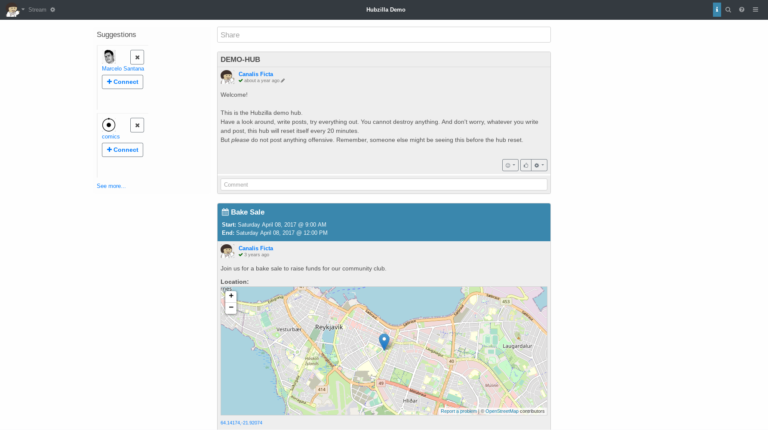Viewport: 768px width, 430px height.
Task: Open the hamburger apps menu
Action: [755, 9]
